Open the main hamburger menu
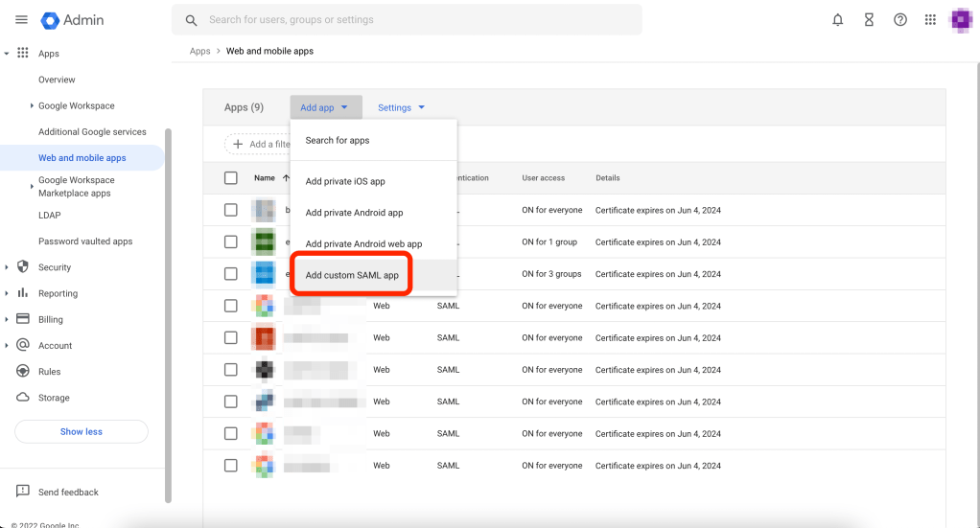Screen dimensions: 980x528 [21, 20]
